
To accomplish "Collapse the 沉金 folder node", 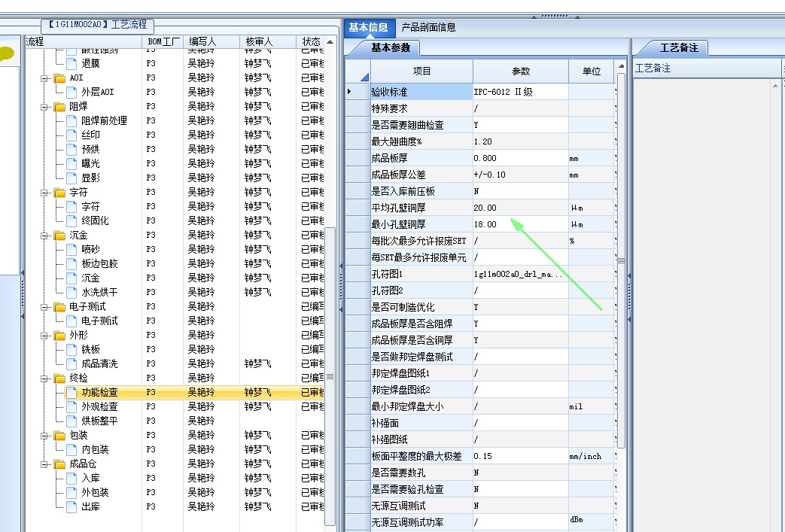I will tap(44, 236).
